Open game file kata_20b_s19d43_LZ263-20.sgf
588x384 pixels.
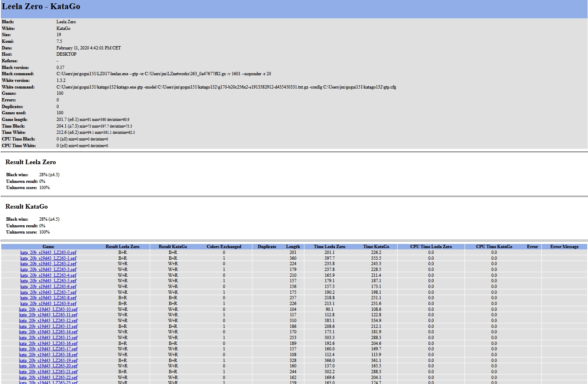[48, 366]
